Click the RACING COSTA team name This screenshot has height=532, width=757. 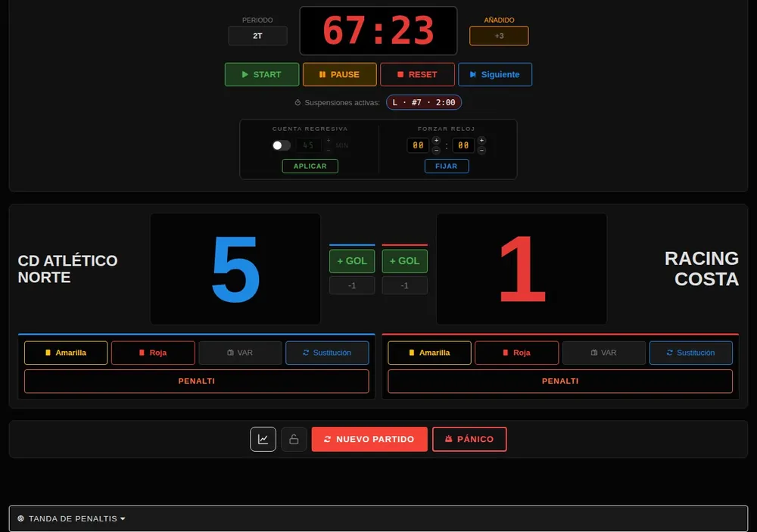click(702, 269)
